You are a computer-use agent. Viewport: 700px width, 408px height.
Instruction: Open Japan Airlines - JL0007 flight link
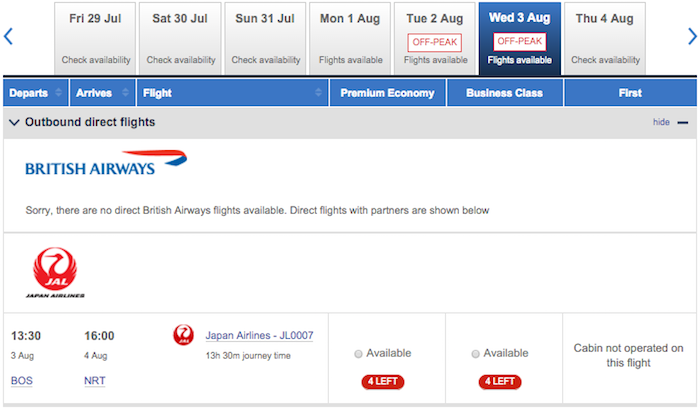259,335
